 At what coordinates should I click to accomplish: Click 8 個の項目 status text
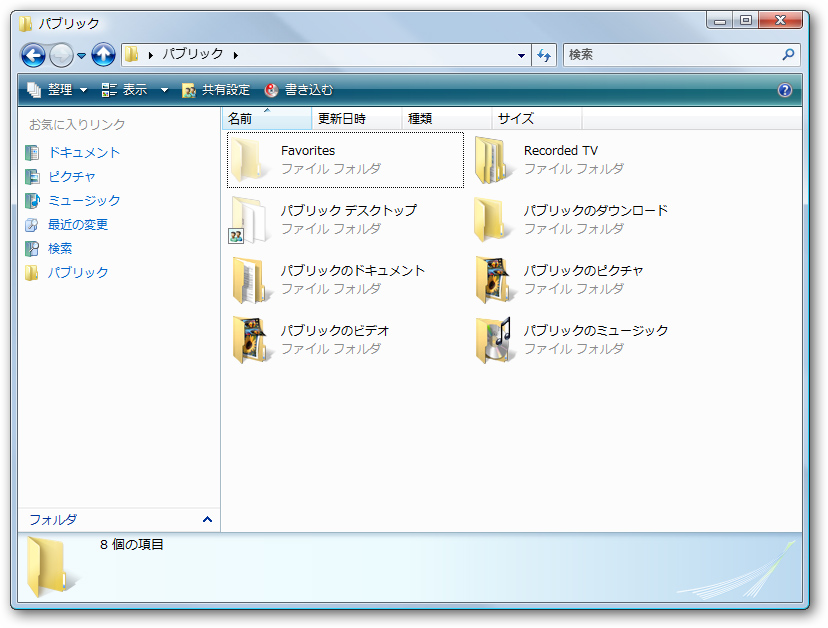click(x=131, y=544)
